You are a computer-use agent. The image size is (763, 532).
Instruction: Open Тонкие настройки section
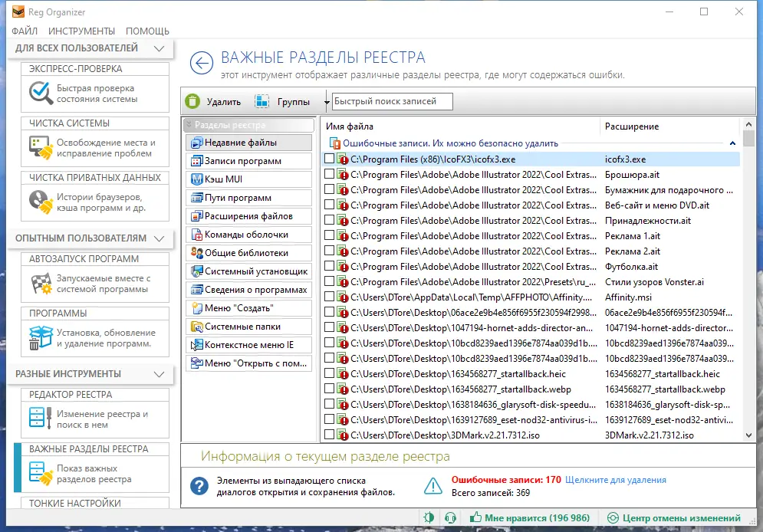coord(95,503)
